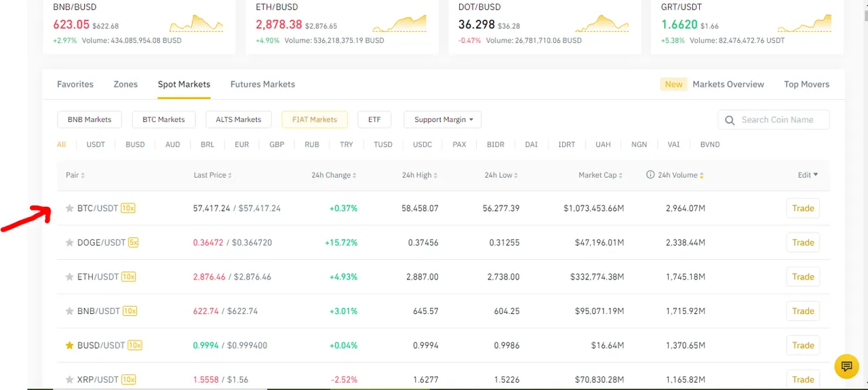
Task: Filter pairs by AUD
Action: (x=173, y=144)
